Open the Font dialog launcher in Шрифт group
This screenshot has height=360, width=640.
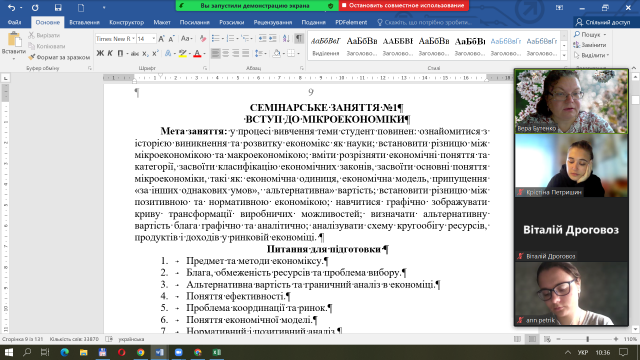(x=205, y=68)
